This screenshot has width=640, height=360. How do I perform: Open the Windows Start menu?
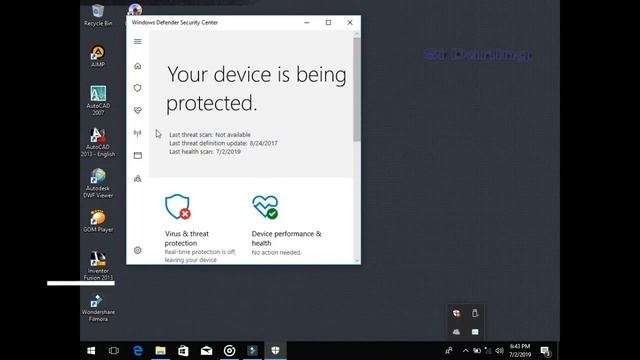(x=91, y=351)
